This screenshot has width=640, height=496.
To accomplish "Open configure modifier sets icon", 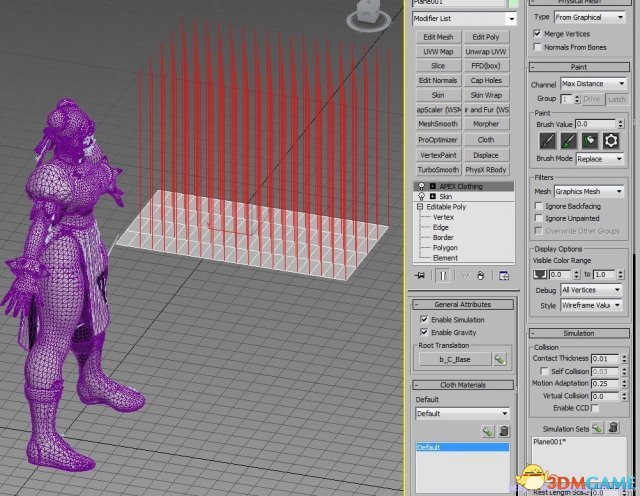I will pos(504,276).
